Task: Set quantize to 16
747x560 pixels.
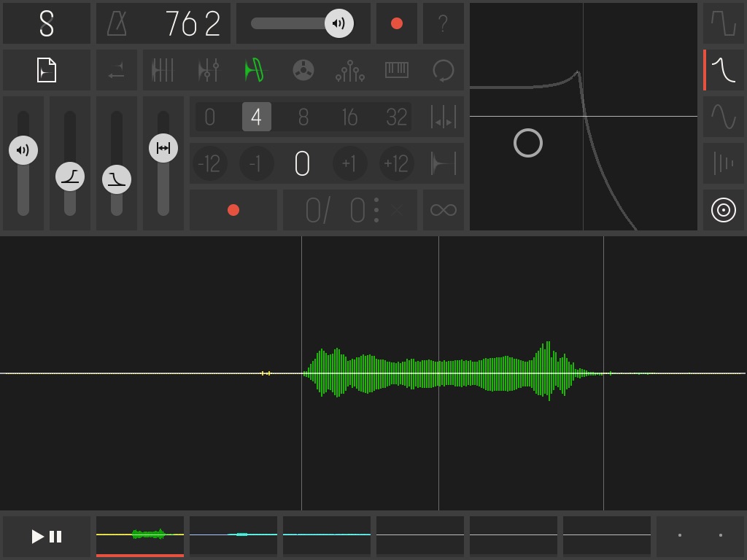Action: pyautogui.click(x=349, y=117)
